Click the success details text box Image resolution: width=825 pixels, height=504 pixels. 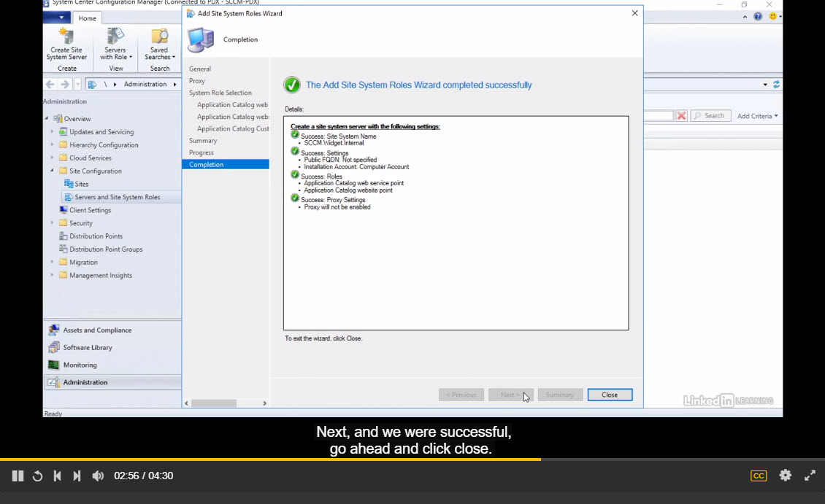pyautogui.click(x=456, y=223)
